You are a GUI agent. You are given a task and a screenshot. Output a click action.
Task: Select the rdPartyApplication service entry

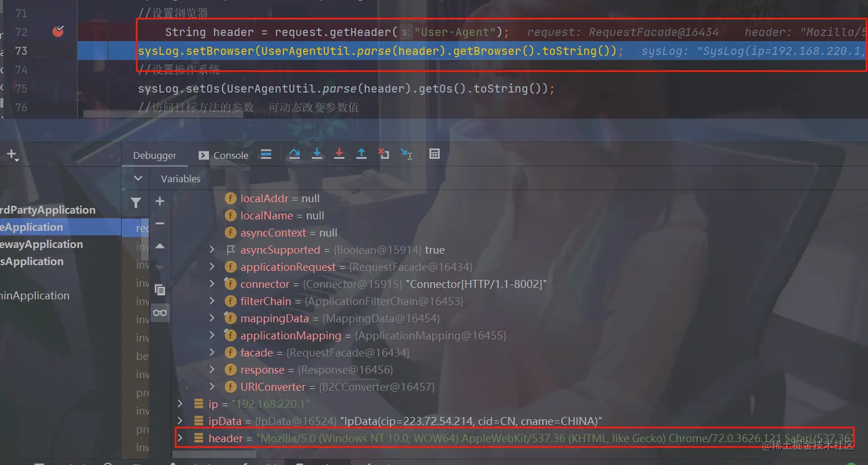(x=48, y=210)
